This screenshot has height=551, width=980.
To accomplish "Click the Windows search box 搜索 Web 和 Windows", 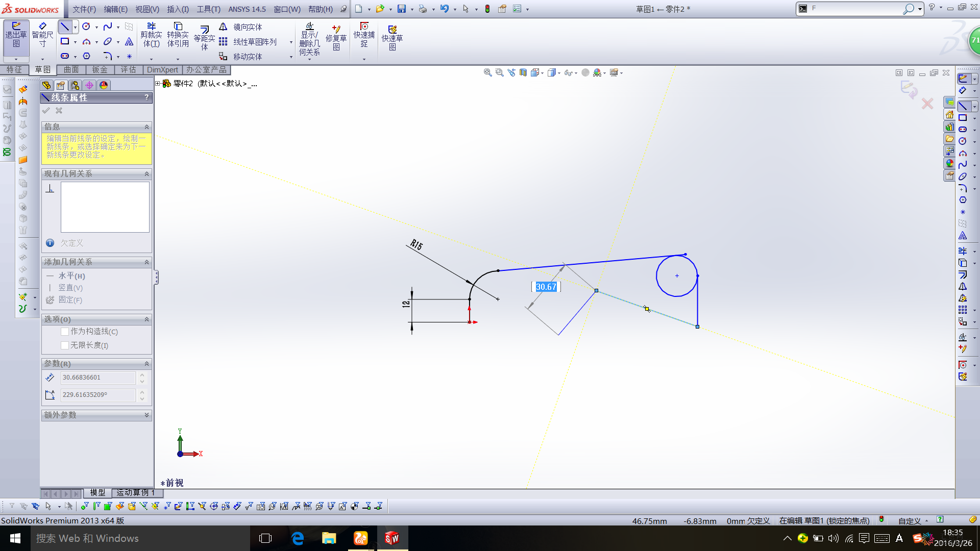I will click(x=140, y=538).
